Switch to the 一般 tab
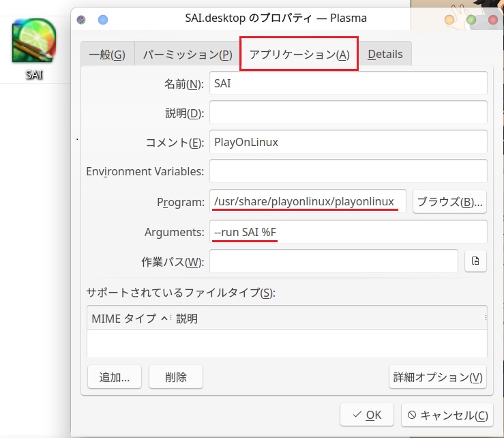The width and height of the screenshot is (504, 438). (107, 55)
